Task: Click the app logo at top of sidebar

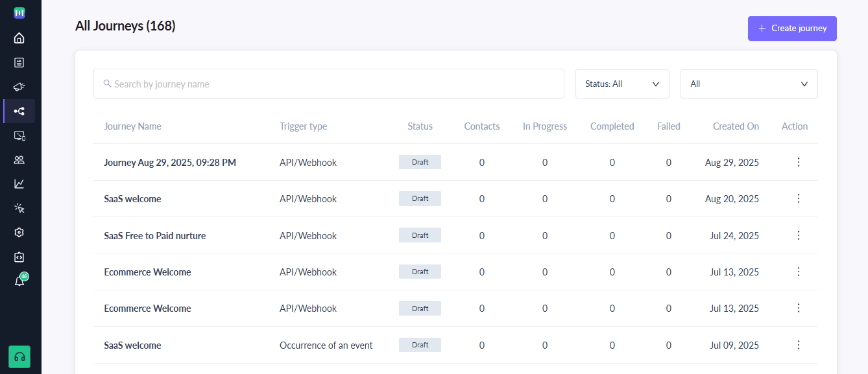Action: (19, 13)
